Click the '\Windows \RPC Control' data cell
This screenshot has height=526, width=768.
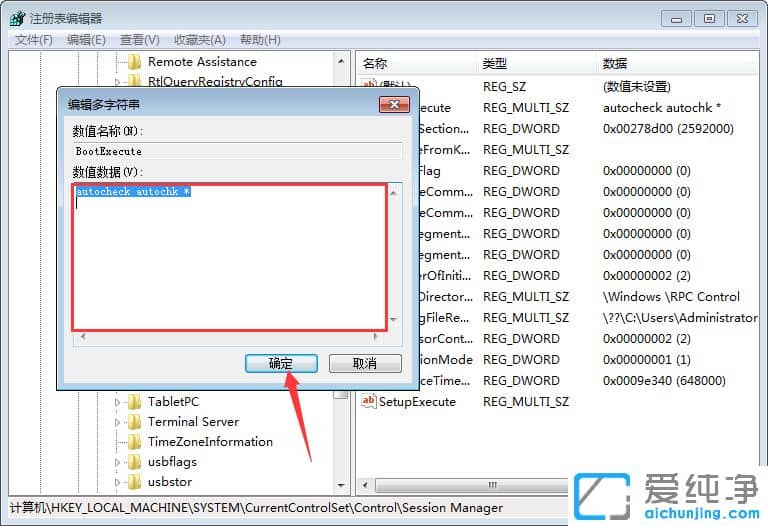(671, 297)
